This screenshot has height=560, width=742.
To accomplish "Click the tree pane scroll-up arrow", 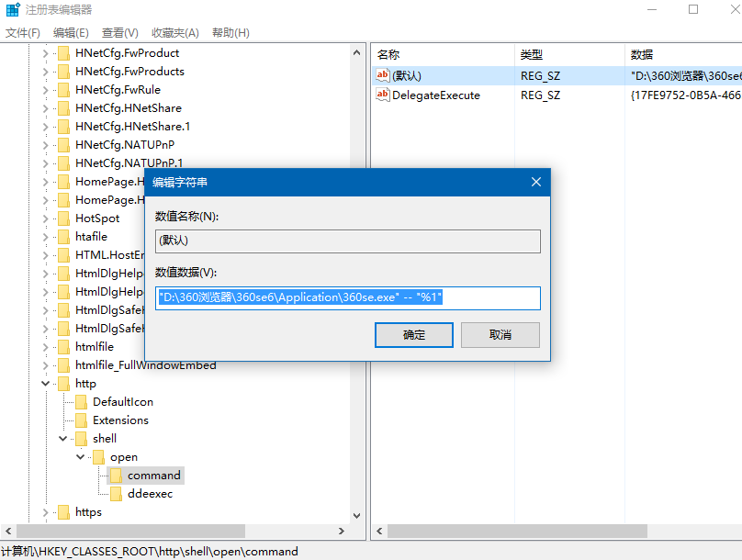I will (357, 52).
